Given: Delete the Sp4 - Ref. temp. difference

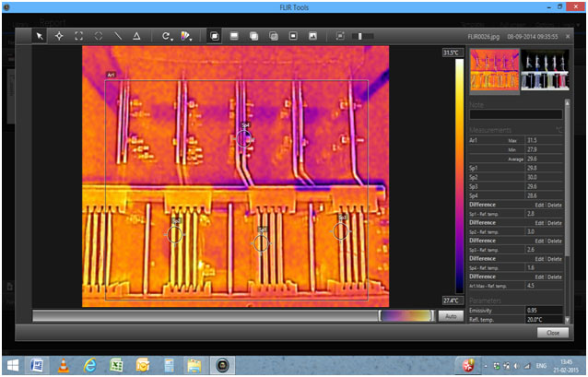Looking at the screenshot, I should pos(555,259).
